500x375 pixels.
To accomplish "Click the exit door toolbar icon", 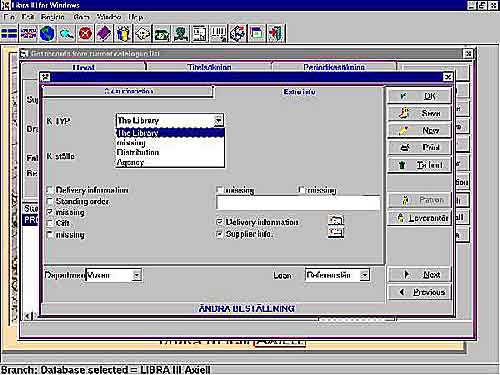I will click(275, 33).
